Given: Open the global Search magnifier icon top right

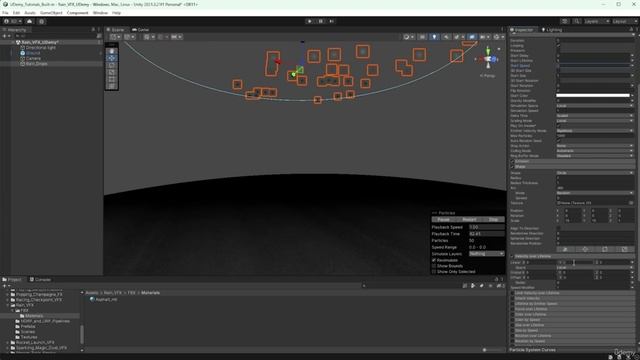Looking at the screenshot, I should 577,21.
